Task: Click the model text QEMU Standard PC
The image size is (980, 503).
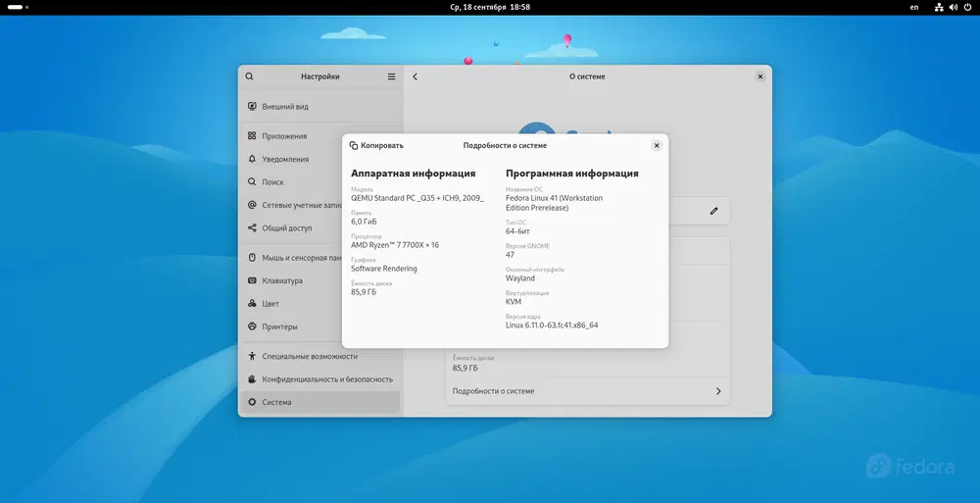Action: pos(416,198)
